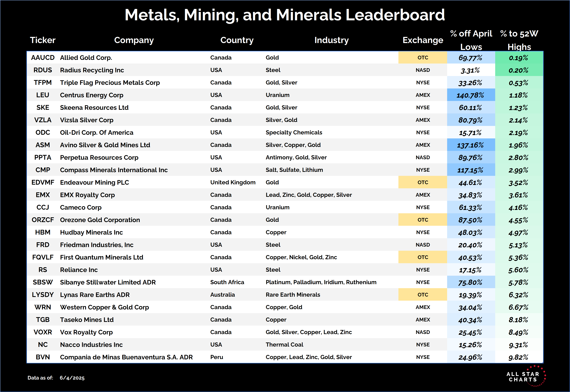The width and height of the screenshot is (570, 392).
Task: Select Reliance Inc company name
Action: coord(79,270)
